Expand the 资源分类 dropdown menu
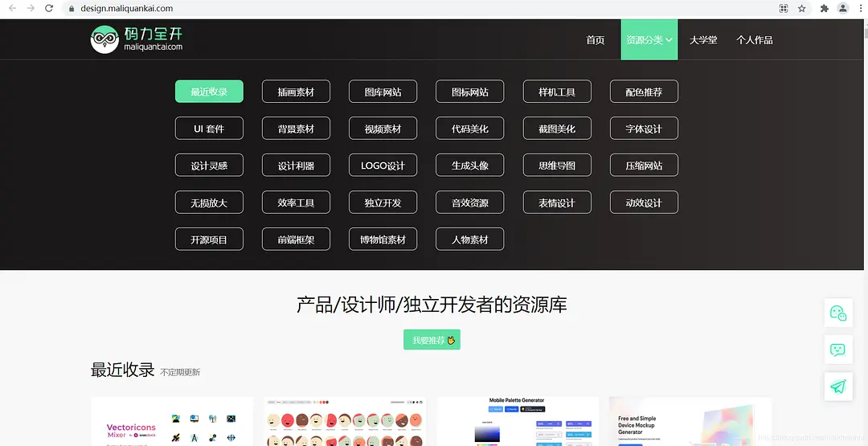 649,39
